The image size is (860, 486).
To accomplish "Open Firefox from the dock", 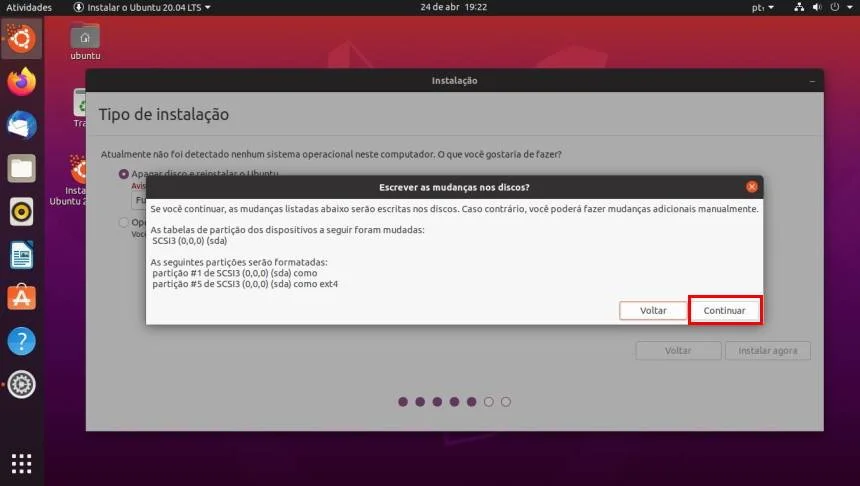I will tap(21, 82).
